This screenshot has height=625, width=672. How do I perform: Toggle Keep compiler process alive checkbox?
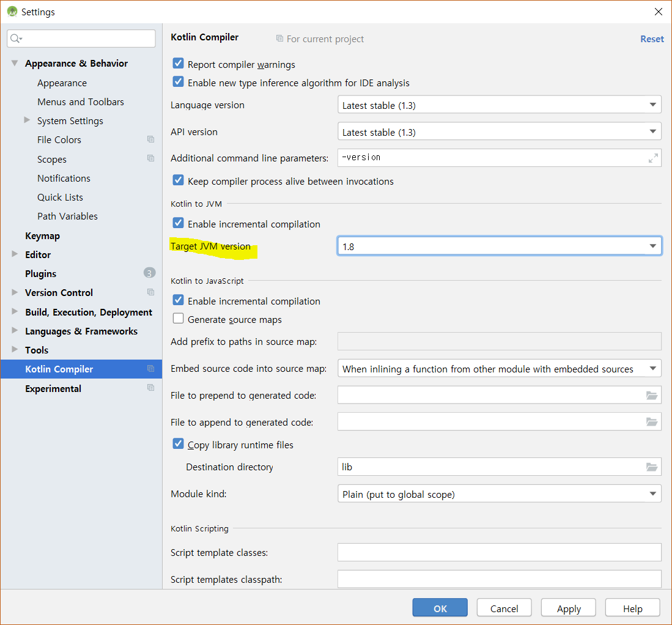tap(179, 180)
